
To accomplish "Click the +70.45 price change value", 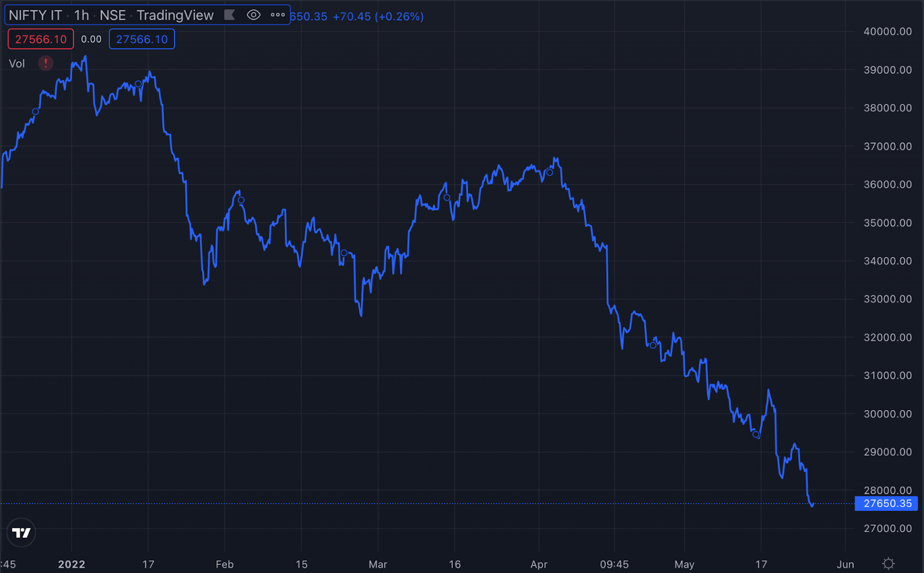I will click(x=352, y=17).
